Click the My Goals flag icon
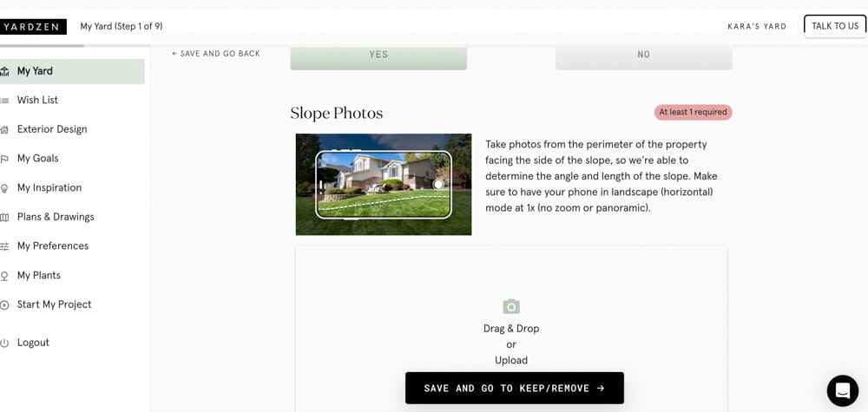Image resolution: width=868 pixels, height=412 pixels. click(x=4, y=159)
